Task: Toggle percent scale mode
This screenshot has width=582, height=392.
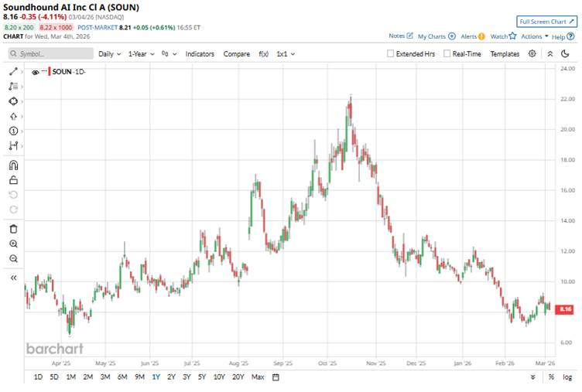Action: coord(551,377)
